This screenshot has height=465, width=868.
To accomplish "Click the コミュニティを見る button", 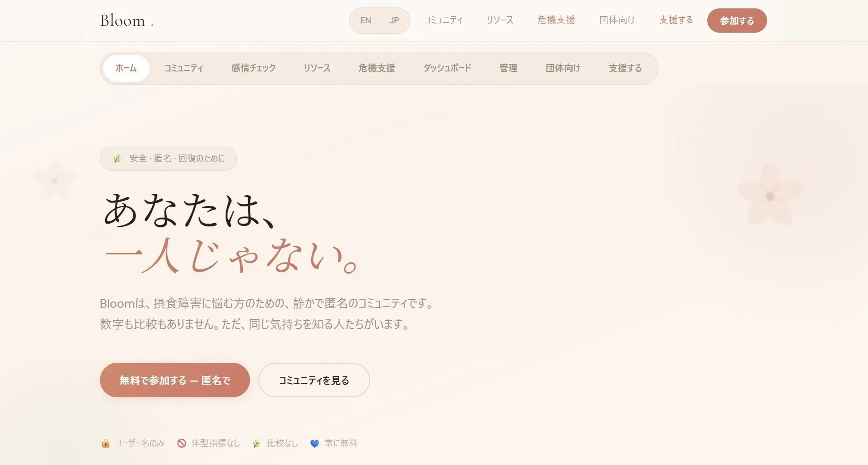I will tap(313, 380).
